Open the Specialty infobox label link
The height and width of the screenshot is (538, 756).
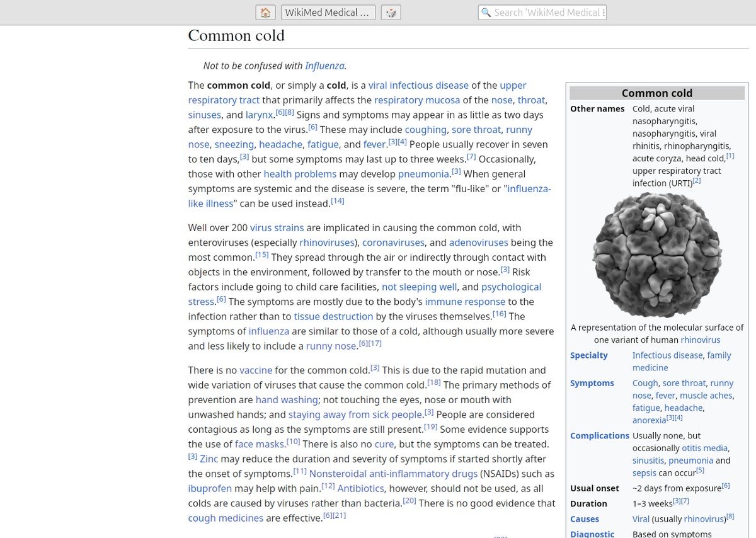[x=589, y=355]
